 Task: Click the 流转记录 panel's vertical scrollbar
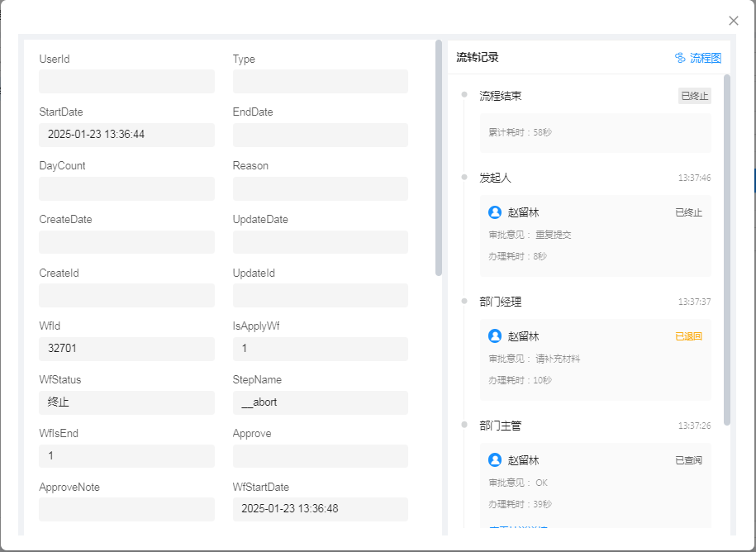pyautogui.click(x=727, y=248)
